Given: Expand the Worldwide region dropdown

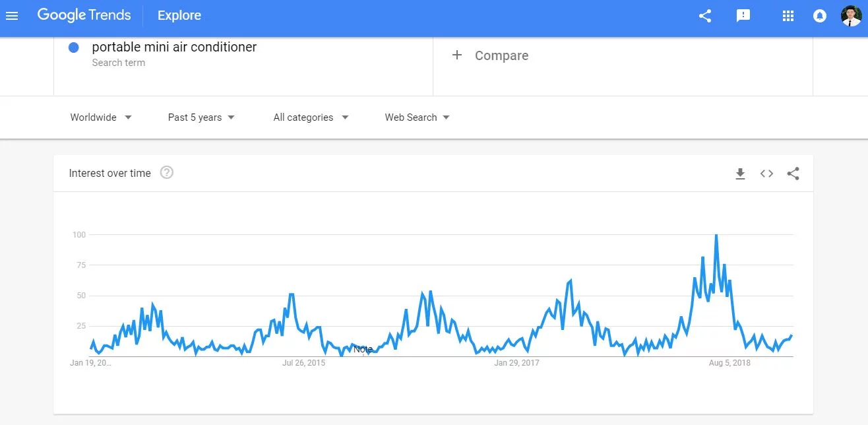Looking at the screenshot, I should [101, 117].
